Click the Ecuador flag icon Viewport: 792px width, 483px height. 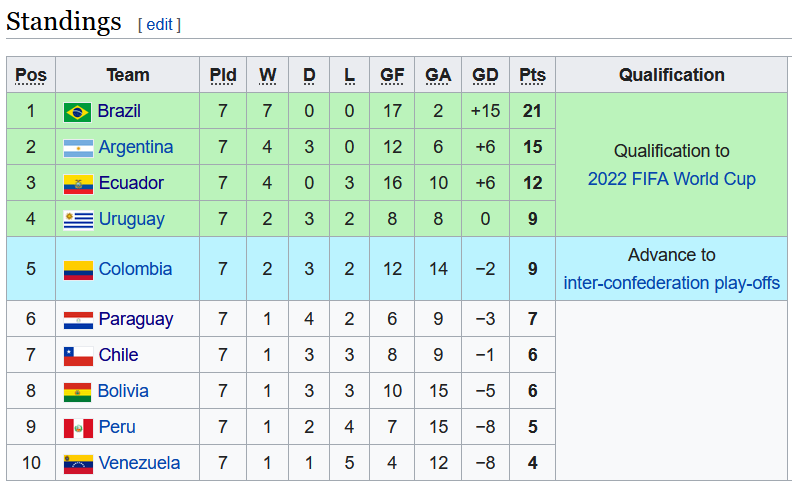coord(78,184)
